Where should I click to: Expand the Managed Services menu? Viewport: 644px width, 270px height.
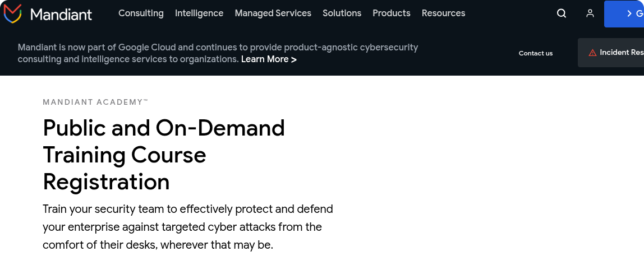(273, 13)
